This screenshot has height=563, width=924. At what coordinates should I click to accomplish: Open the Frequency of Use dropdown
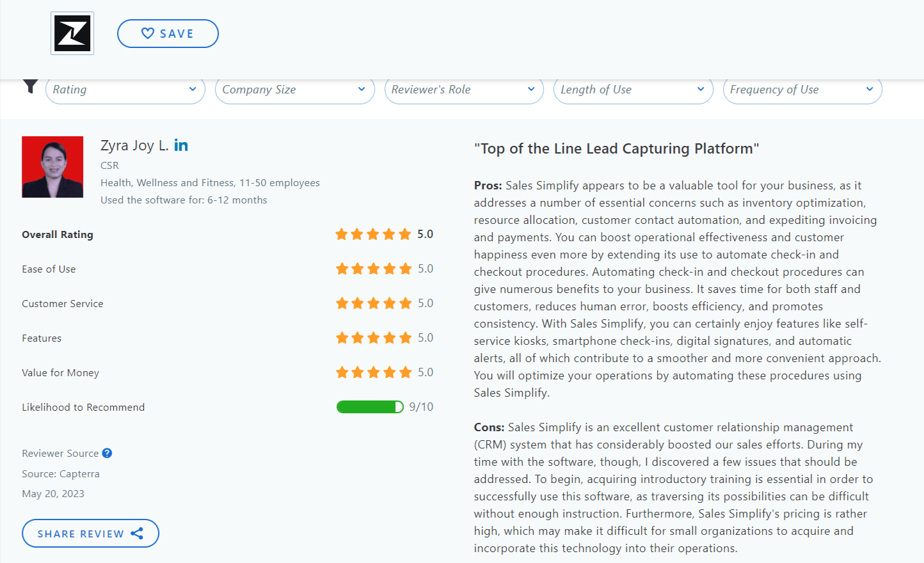[802, 90]
